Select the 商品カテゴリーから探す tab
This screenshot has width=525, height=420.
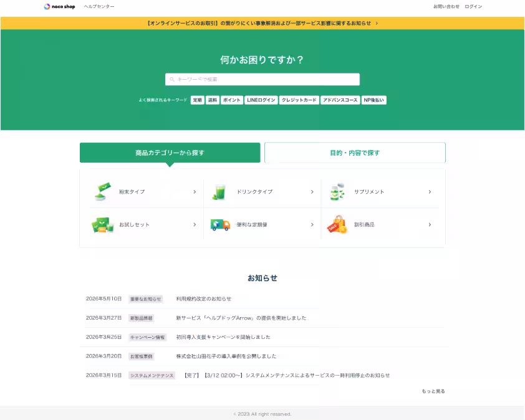[x=170, y=153]
